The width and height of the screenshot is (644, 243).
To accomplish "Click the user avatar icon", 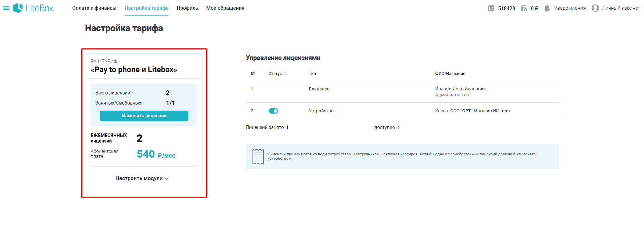I will click(x=595, y=8).
